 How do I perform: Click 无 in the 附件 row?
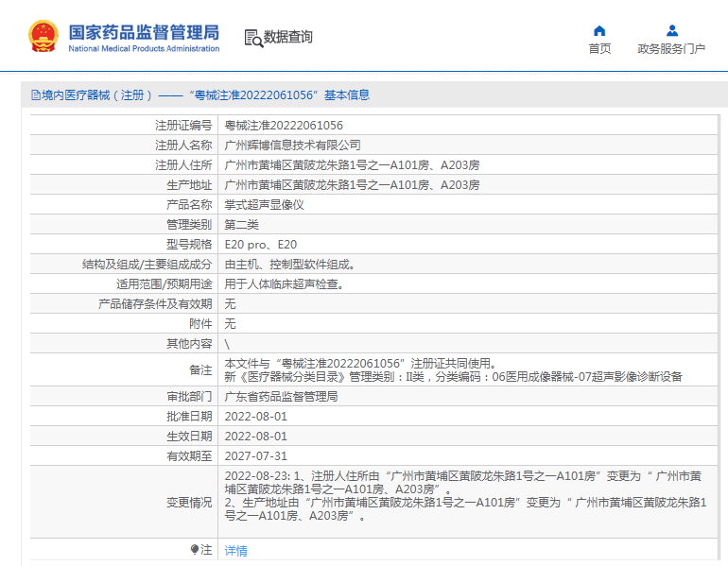[231, 324]
